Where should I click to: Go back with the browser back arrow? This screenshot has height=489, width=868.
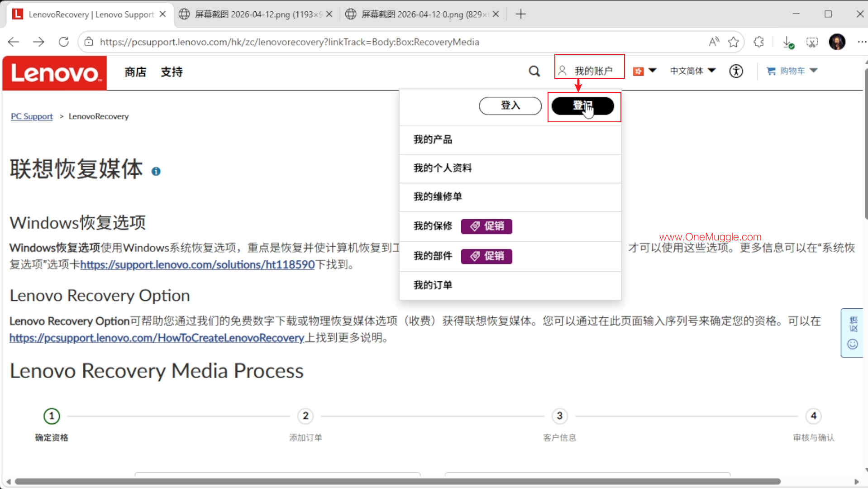tap(14, 42)
